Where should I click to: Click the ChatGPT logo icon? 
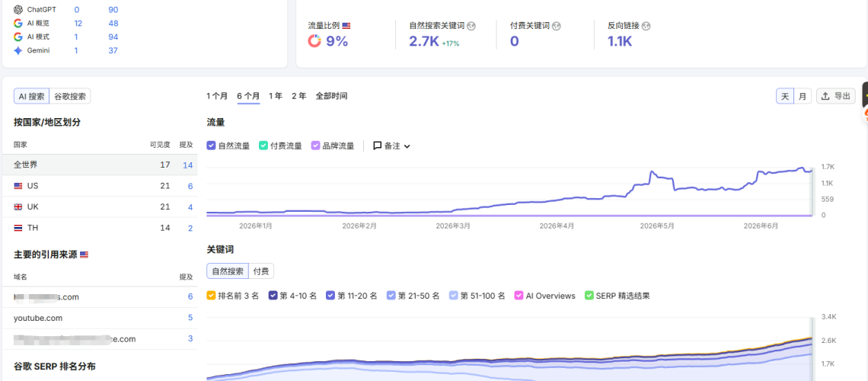18,9
